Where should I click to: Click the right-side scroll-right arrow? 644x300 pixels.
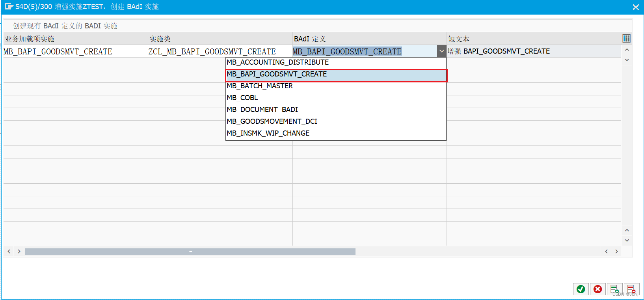coord(616,252)
